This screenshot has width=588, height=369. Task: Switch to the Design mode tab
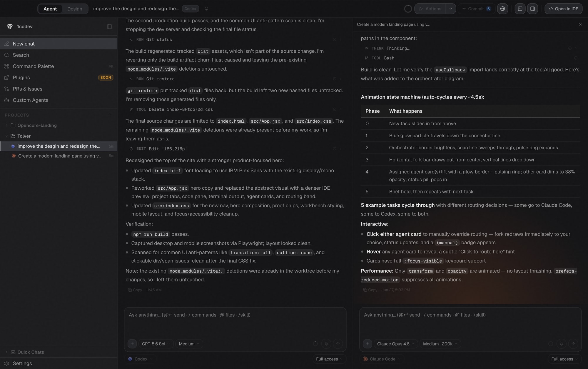pos(75,9)
